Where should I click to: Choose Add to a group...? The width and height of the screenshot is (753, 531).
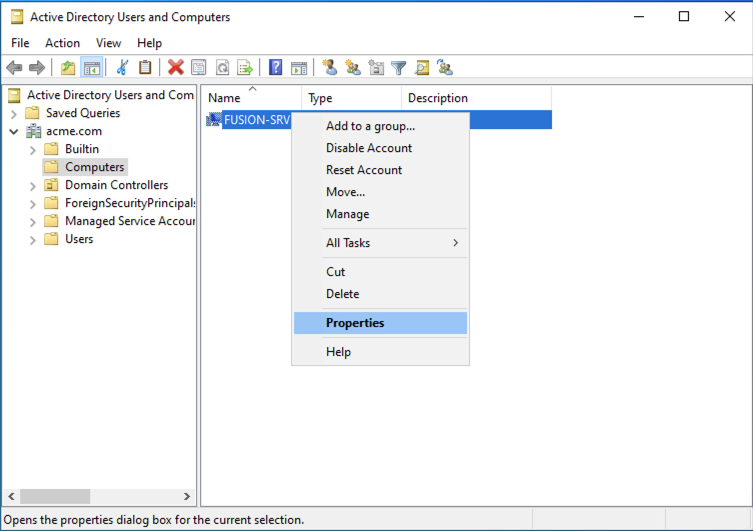click(x=380, y=126)
